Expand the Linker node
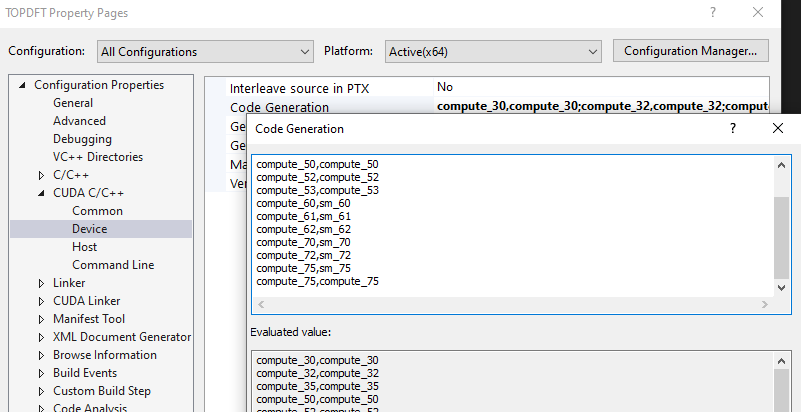Screen dimensions: 801x412 41,283
